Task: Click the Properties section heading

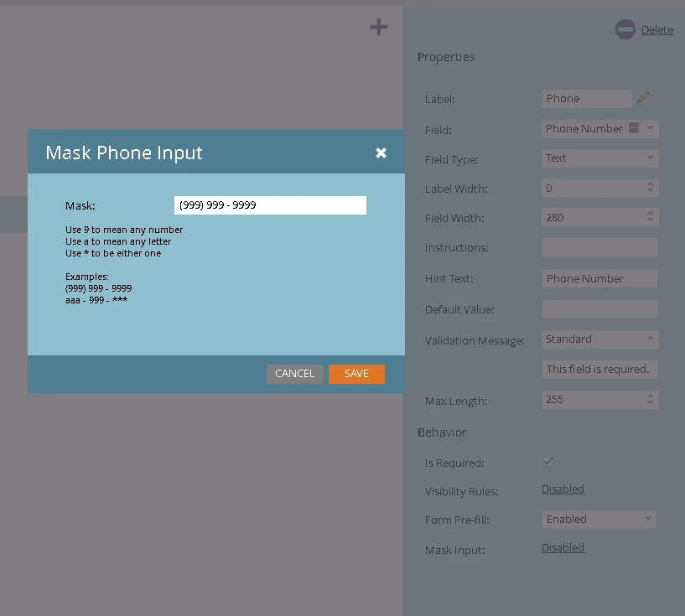Action: coord(446,57)
